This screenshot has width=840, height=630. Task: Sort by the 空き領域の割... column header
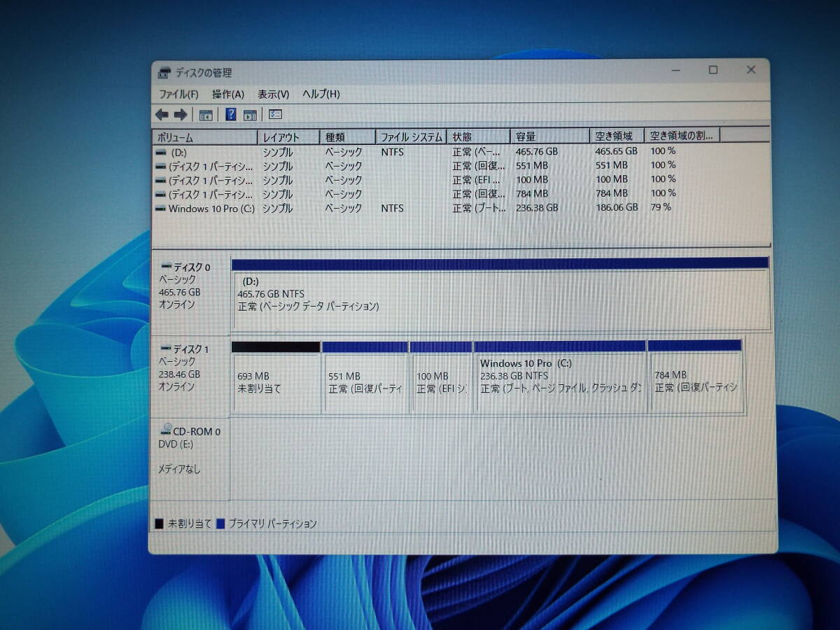point(682,135)
